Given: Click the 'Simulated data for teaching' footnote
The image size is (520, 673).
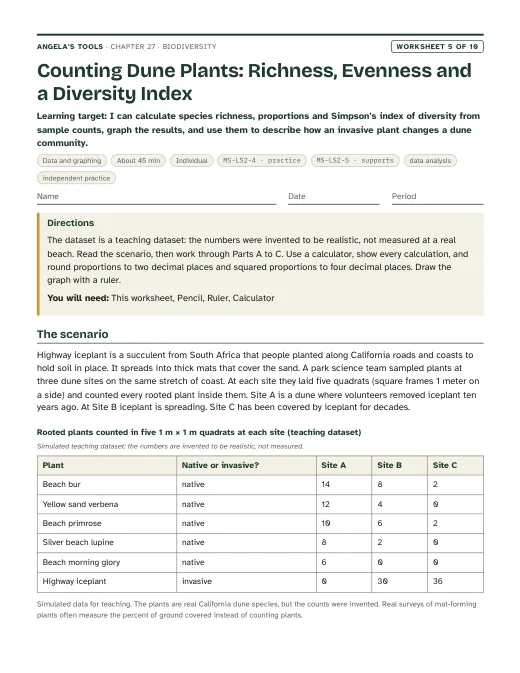Looking at the screenshot, I should tap(257, 609).
